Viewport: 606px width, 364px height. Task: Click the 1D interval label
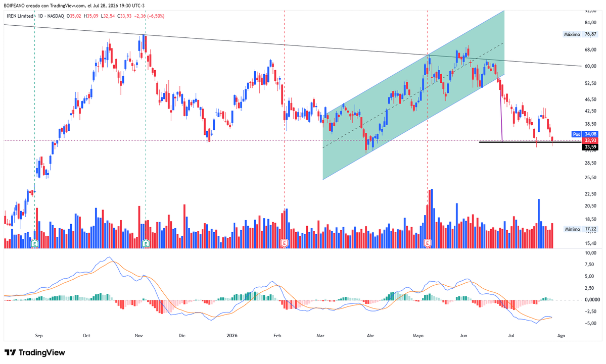coord(40,16)
